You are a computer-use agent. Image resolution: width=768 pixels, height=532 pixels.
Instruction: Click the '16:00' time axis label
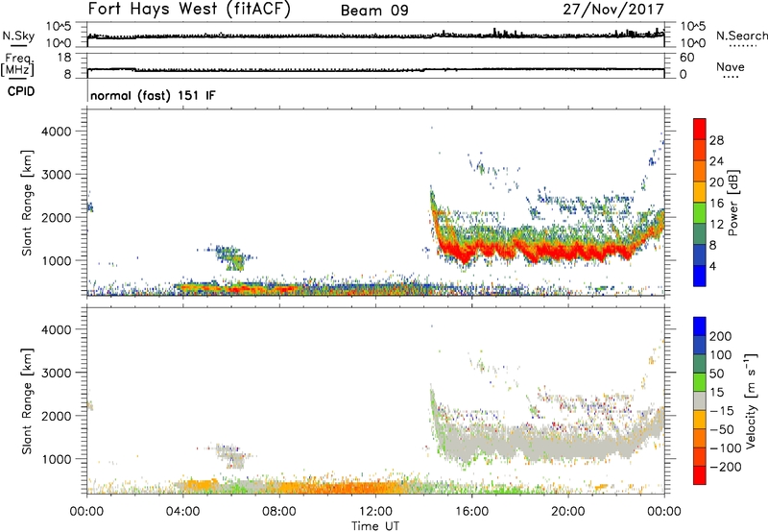coord(471,512)
